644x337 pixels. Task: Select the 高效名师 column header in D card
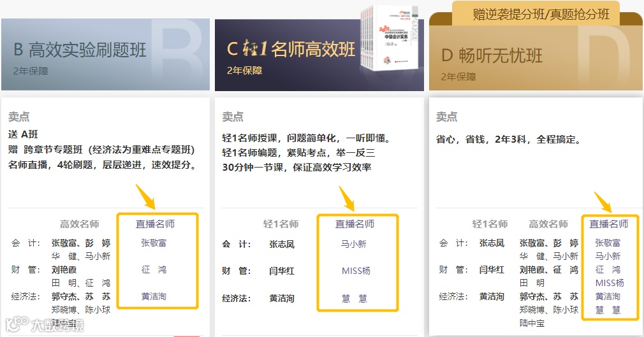coord(548,224)
